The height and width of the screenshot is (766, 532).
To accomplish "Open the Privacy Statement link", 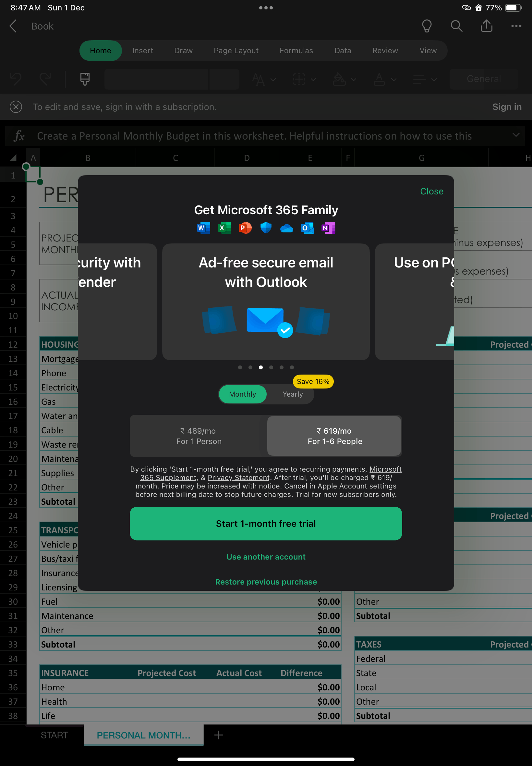I will click(x=238, y=477).
